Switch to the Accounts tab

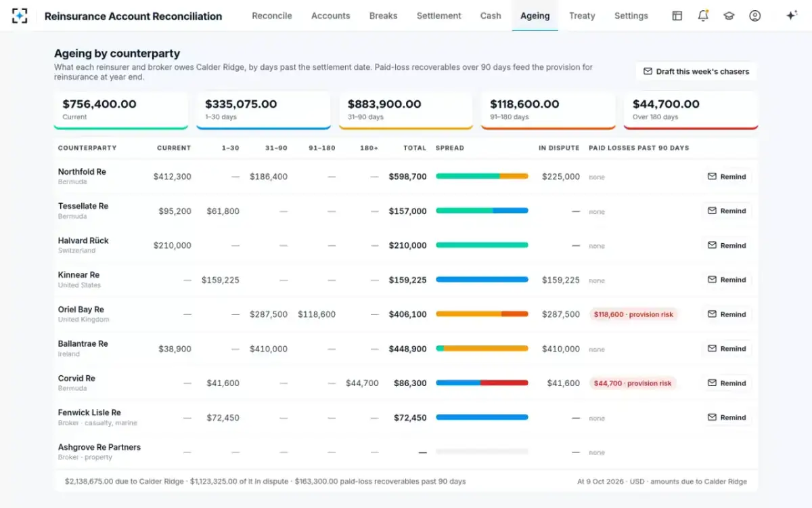(331, 16)
